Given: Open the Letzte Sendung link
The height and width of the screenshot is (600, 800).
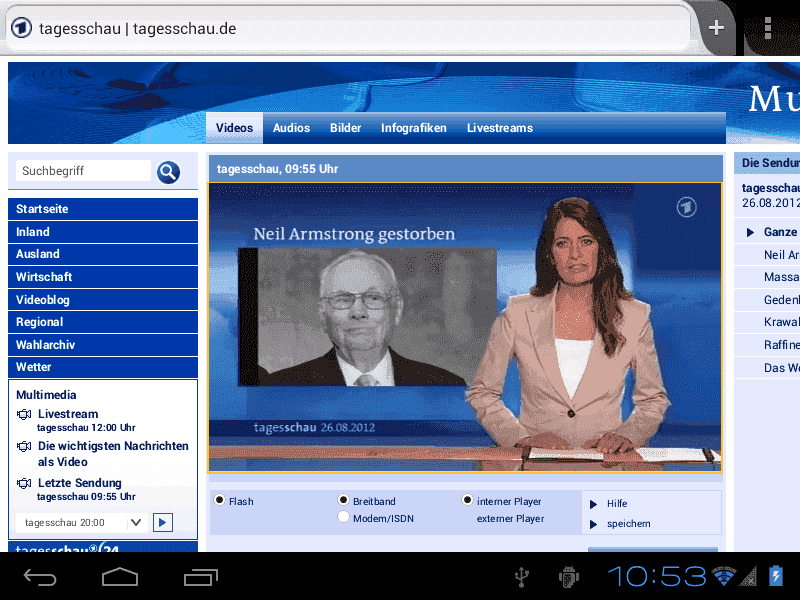Looking at the screenshot, I should (80, 483).
